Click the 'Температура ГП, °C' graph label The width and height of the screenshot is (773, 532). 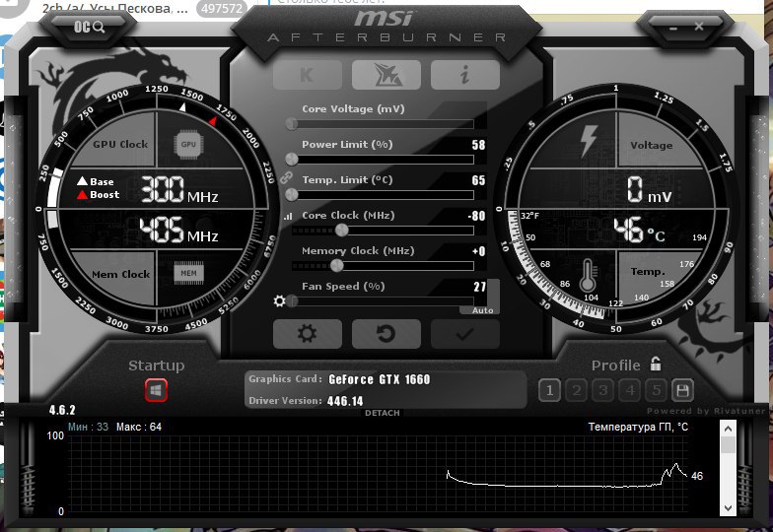pos(638,427)
